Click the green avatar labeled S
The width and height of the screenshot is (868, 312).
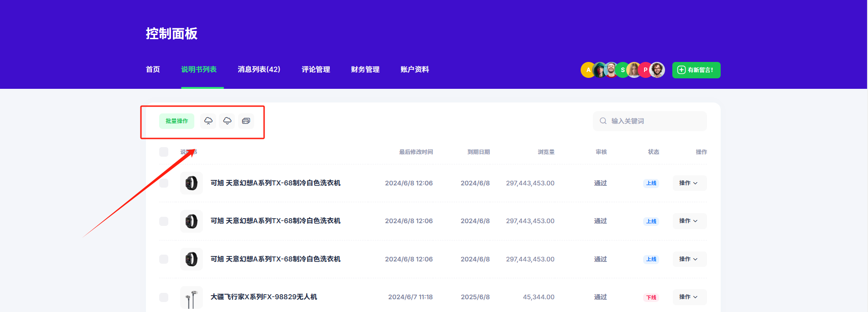click(623, 70)
